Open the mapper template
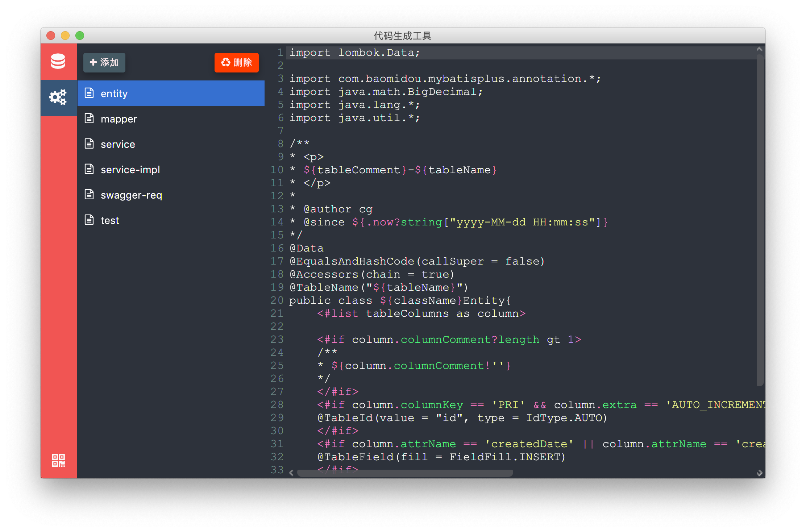The width and height of the screenshot is (806, 532). tap(119, 119)
